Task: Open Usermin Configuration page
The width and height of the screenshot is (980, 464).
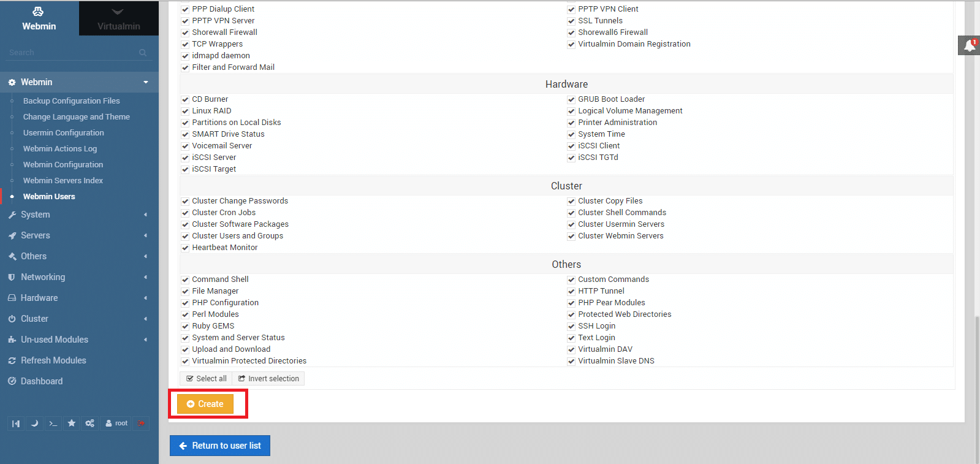Action: coord(63,133)
